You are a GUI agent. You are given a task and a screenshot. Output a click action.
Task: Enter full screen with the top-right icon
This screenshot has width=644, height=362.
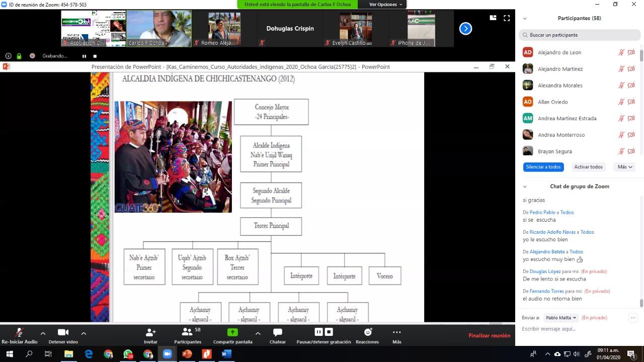[507, 18]
